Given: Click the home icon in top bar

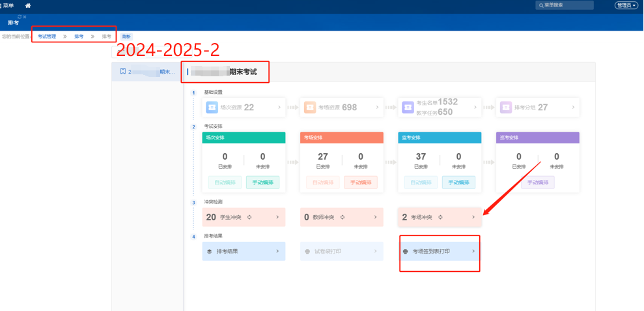Looking at the screenshot, I should 28,5.
